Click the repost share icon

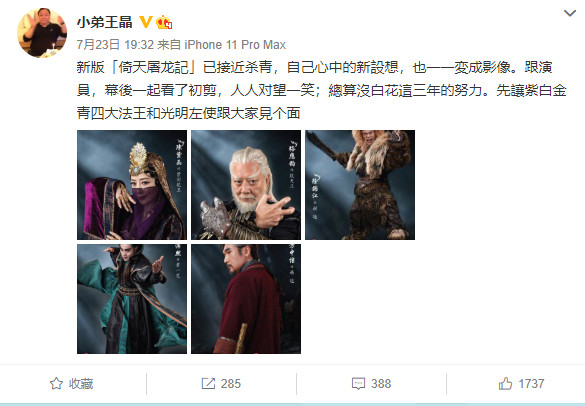click(x=208, y=383)
